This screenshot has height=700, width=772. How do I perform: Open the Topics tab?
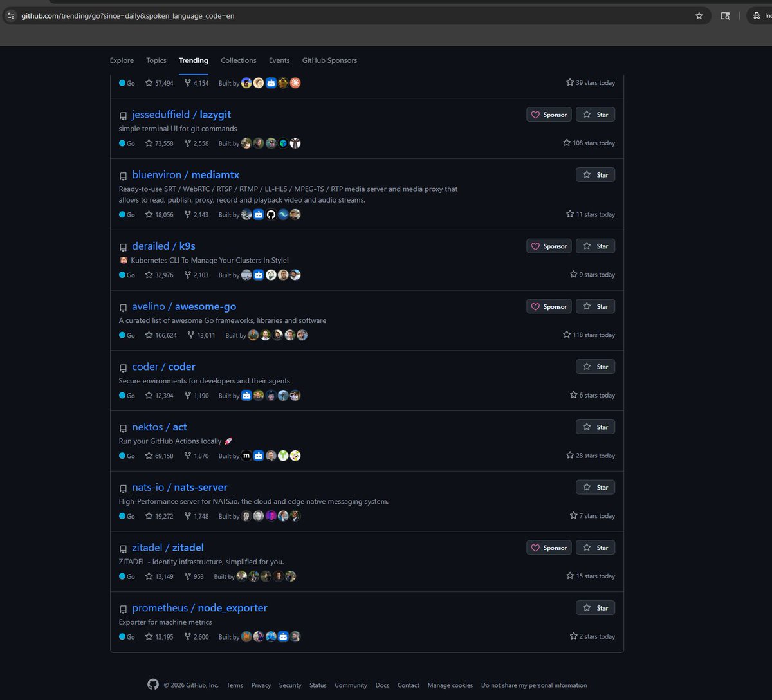point(156,60)
